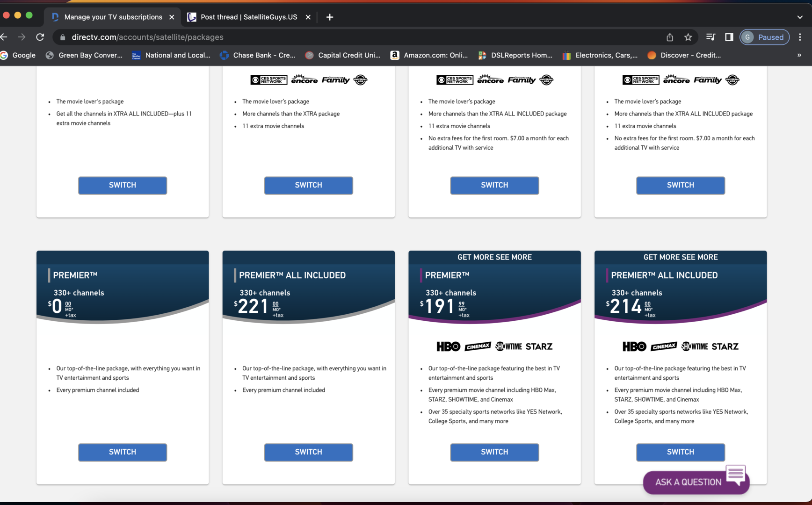812x505 pixels.
Task: Click SWITCH on the 'More channels than the XTRA package' card
Action: (309, 185)
